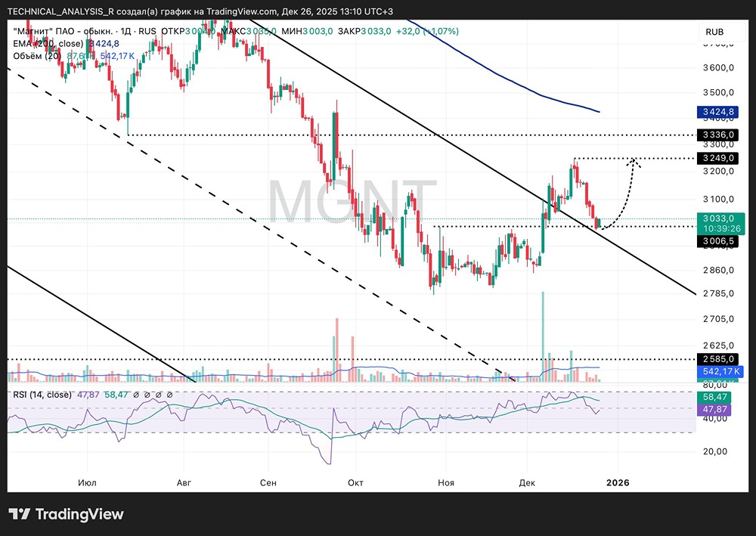Click the 2 585,0 support price label
This screenshot has width=756, height=536.
click(717, 359)
